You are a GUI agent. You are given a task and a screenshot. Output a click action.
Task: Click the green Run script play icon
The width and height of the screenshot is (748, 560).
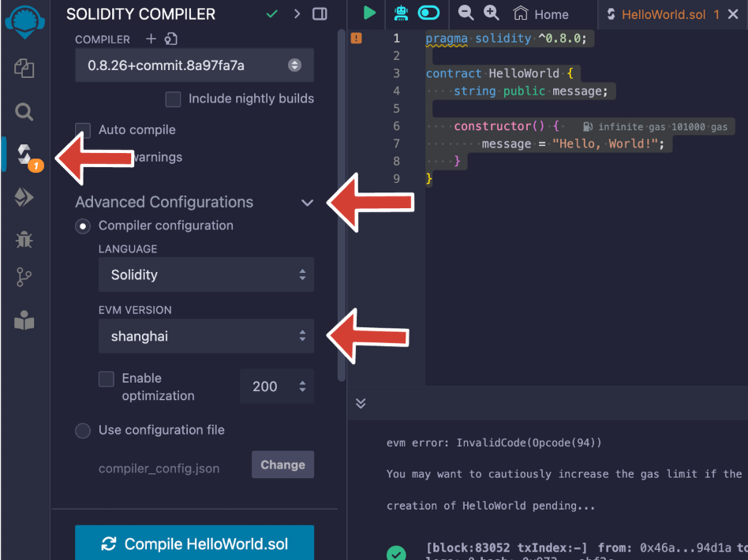pyautogui.click(x=369, y=13)
